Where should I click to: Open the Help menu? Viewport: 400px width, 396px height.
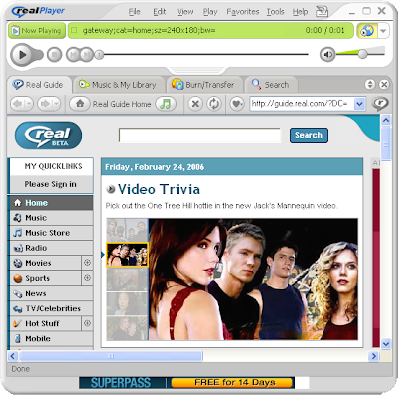(300, 12)
